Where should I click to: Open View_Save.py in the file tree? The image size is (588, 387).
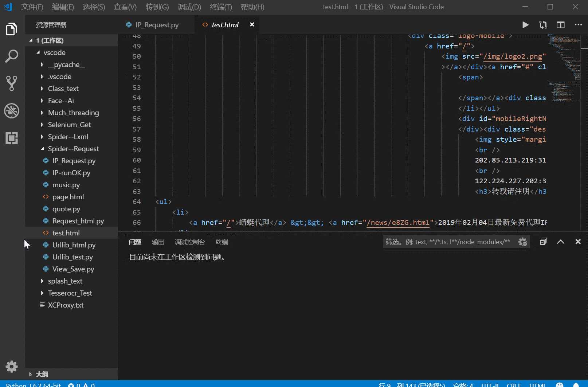71,269
